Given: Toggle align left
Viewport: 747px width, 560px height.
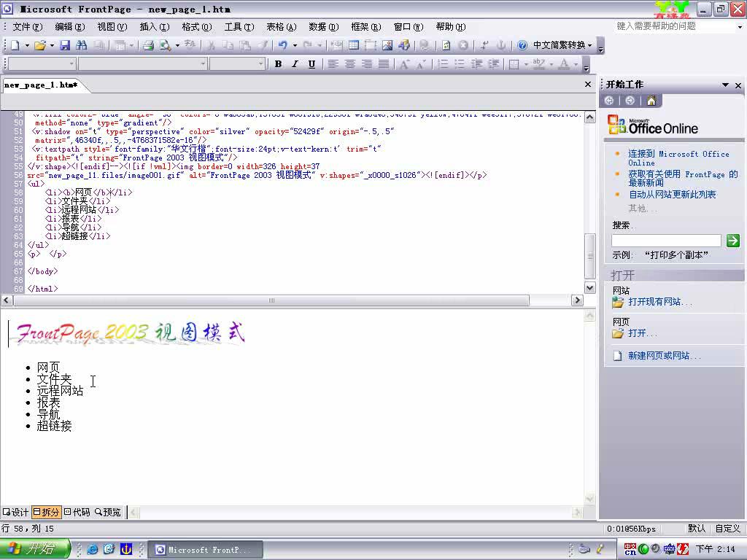Looking at the screenshot, I should pyautogui.click(x=333, y=64).
